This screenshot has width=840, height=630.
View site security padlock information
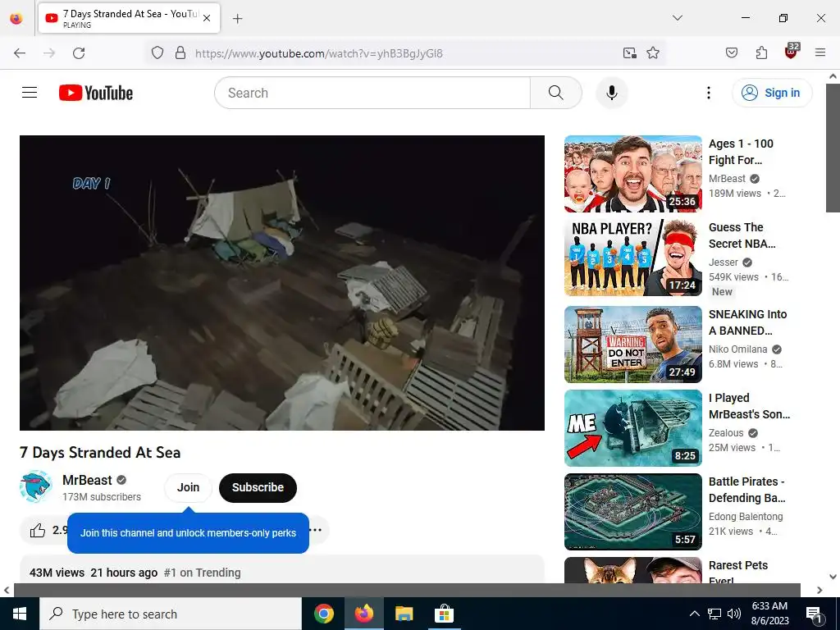pos(180,53)
